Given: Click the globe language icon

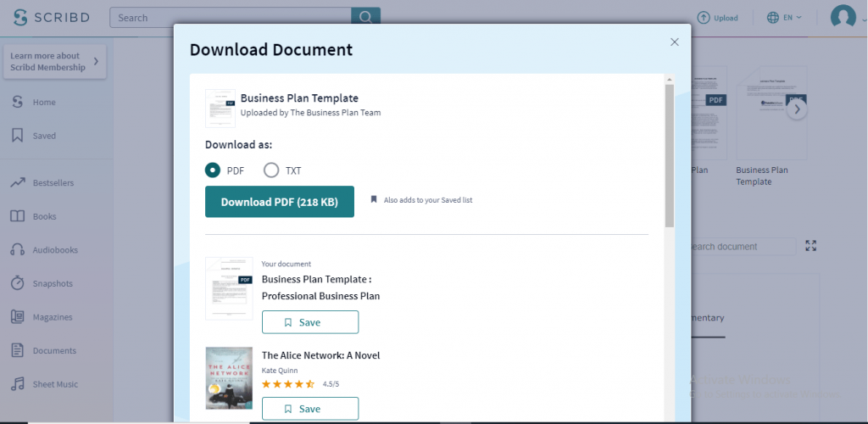Looking at the screenshot, I should tap(773, 18).
